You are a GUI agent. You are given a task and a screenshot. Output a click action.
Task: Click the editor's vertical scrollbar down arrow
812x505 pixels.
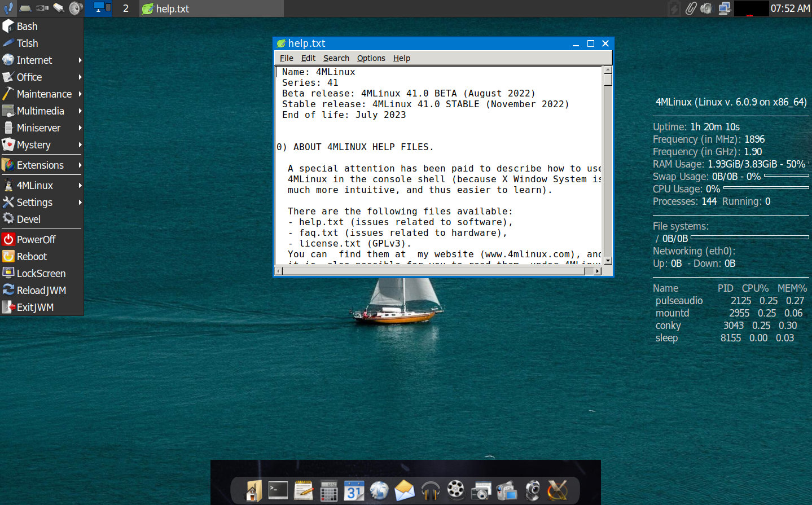[608, 260]
